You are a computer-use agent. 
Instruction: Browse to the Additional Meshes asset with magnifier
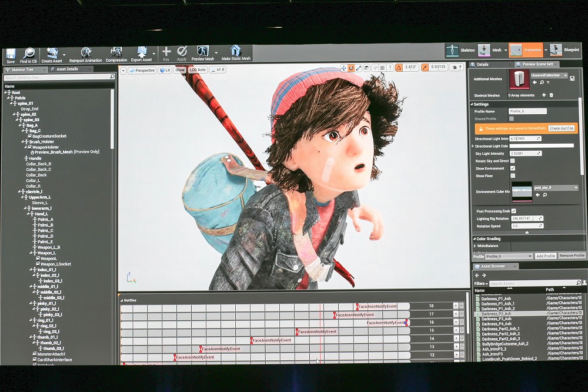542,82
